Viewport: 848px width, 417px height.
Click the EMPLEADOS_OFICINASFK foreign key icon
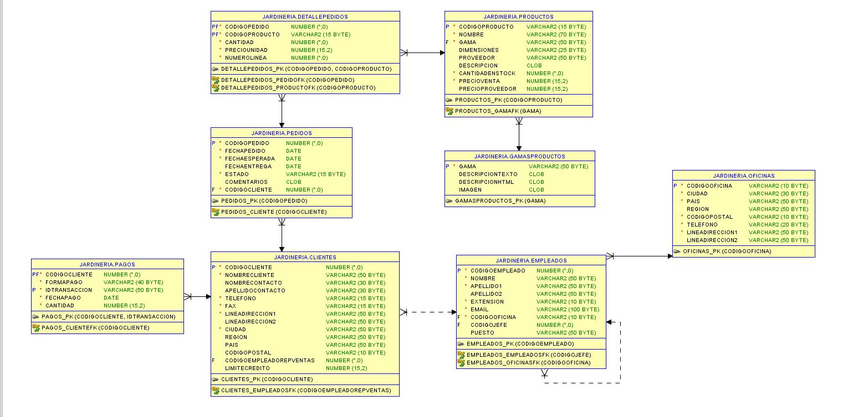click(x=461, y=362)
